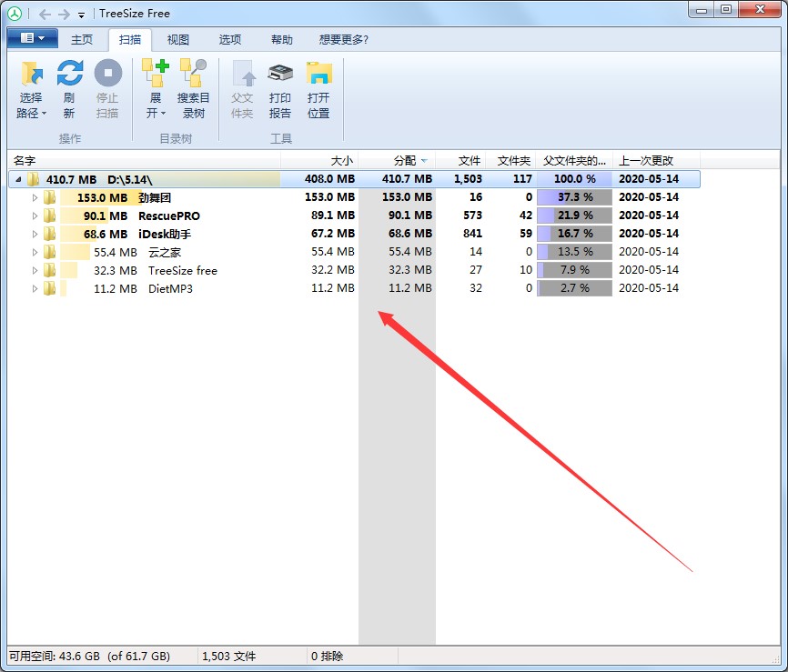788x672 pixels.
Task: Click the 打印报告 (Print Report) icon
Action: click(279, 87)
